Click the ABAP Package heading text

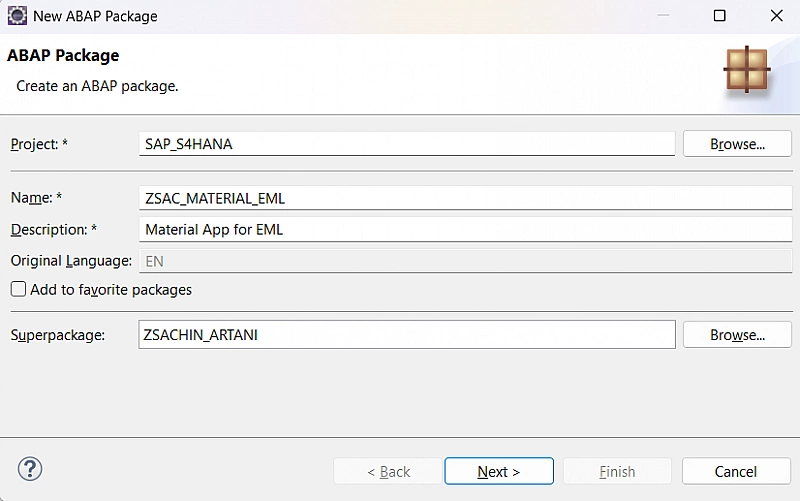(63, 56)
